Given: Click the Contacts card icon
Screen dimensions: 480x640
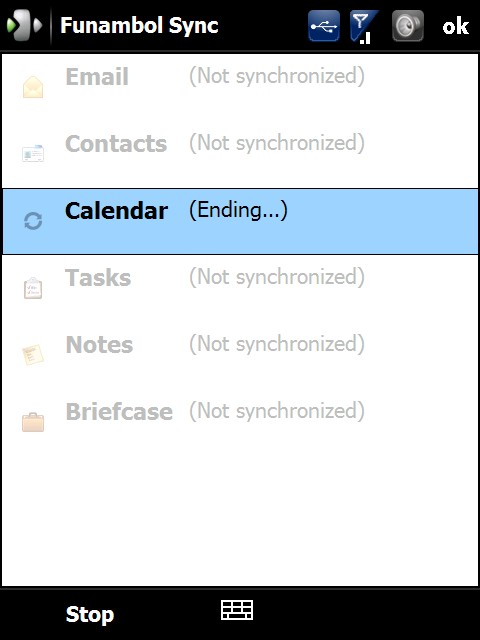Looking at the screenshot, I should point(33,153).
